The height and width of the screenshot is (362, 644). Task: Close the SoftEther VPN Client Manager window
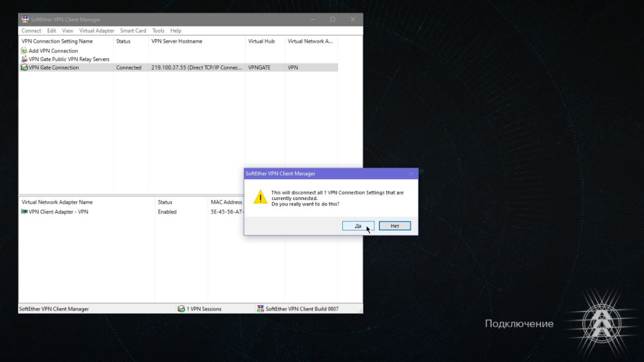pyautogui.click(x=353, y=19)
